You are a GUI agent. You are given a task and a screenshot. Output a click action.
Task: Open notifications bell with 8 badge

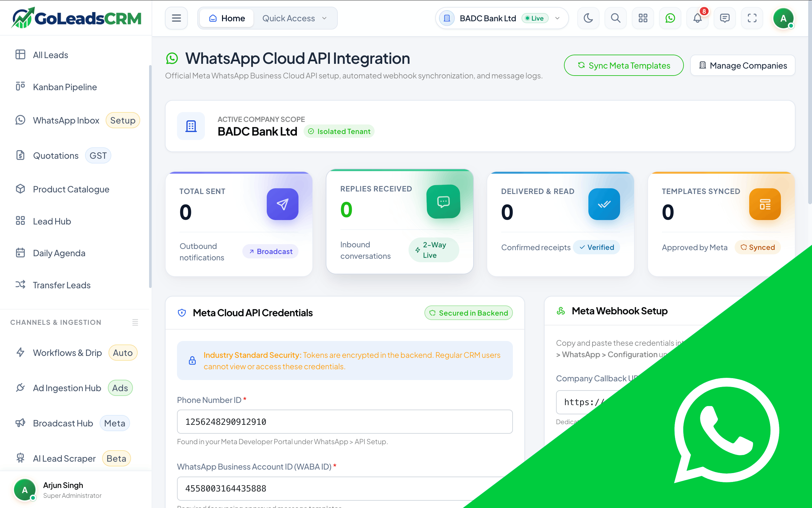(x=697, y=18)
